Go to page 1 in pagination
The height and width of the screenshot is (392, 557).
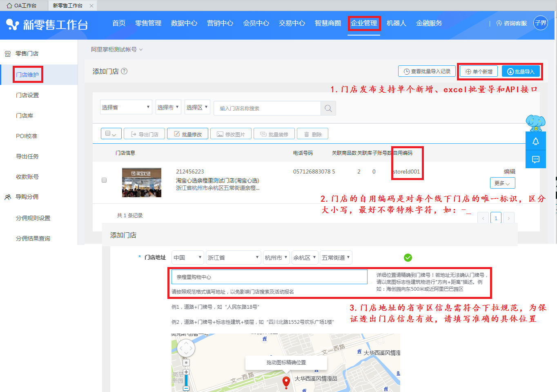pos(496,218)
